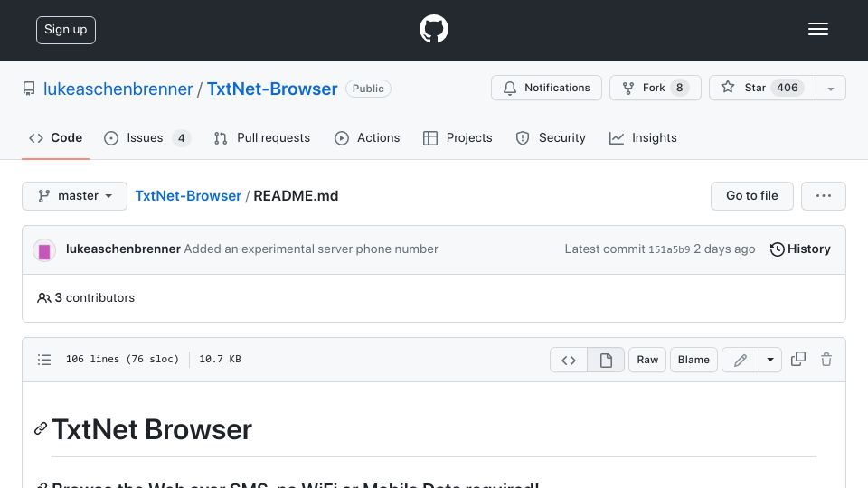
Task: Select the Code tab
Action: click(x=55, y=137)
